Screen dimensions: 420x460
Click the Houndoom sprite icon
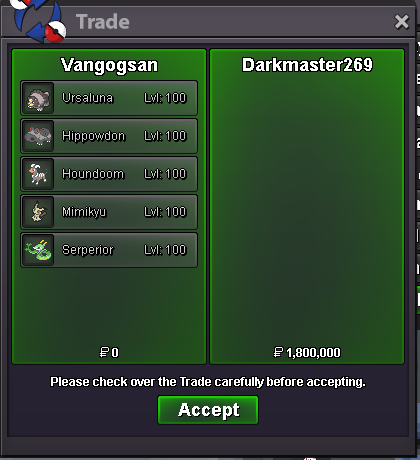pos(38,174)
